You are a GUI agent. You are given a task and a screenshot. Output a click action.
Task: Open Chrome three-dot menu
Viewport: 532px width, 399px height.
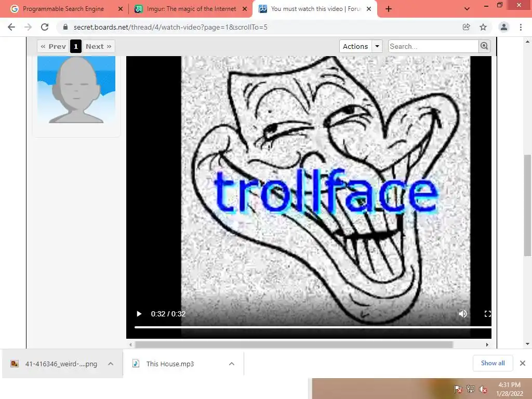[521, 27]
